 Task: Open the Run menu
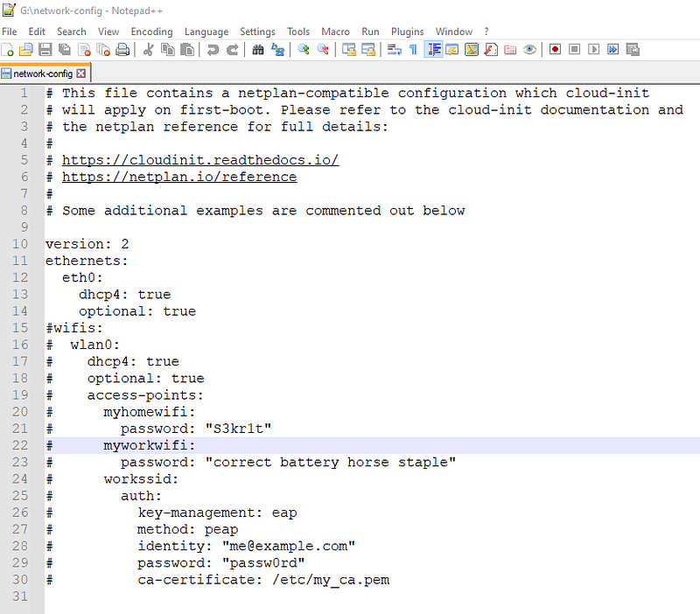pyautogui.click(x=370, y=31)
